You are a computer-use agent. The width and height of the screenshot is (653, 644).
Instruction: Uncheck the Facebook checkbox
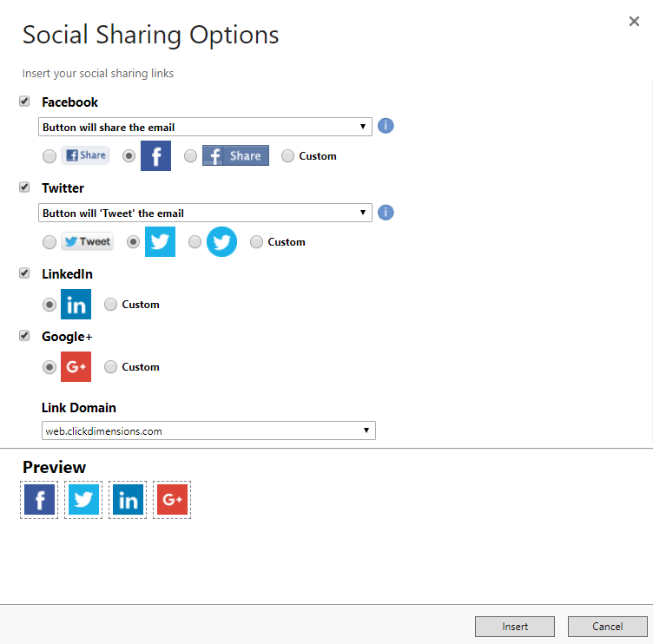pos(24,102)
